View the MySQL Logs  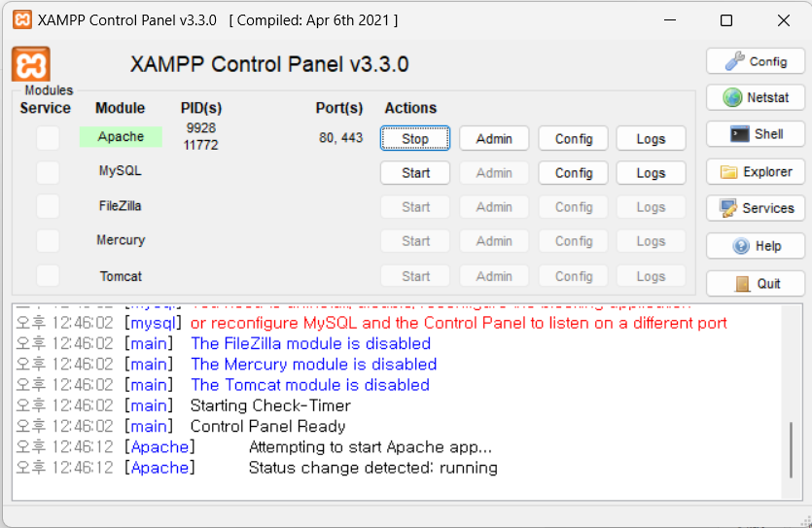651,173
